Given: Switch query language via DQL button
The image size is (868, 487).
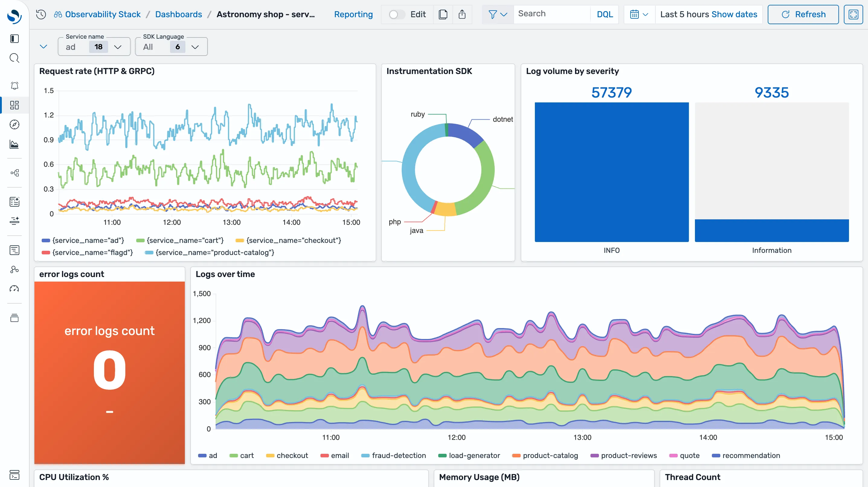Looking at the screenshot, I should click(x=605, y=14).
